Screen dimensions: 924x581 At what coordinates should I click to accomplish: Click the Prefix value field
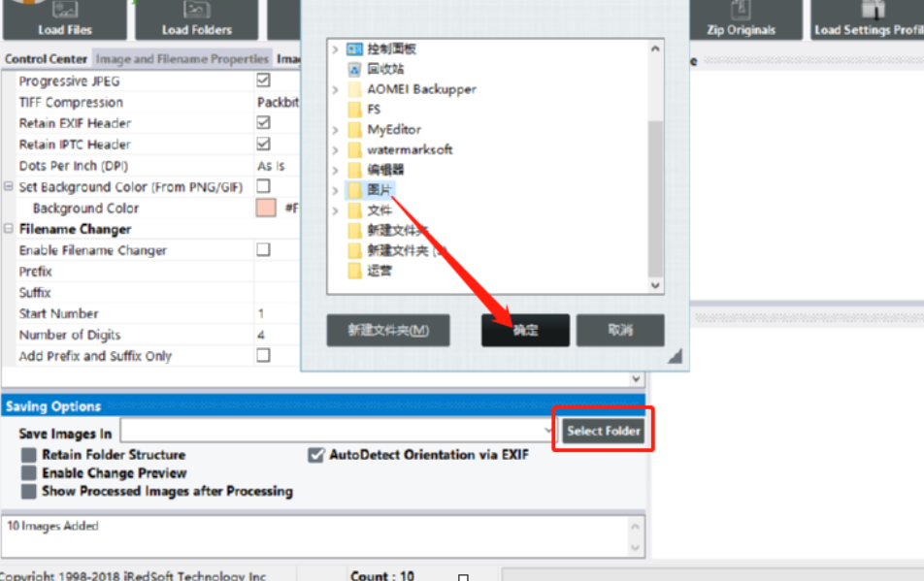[x=278, y=272]
